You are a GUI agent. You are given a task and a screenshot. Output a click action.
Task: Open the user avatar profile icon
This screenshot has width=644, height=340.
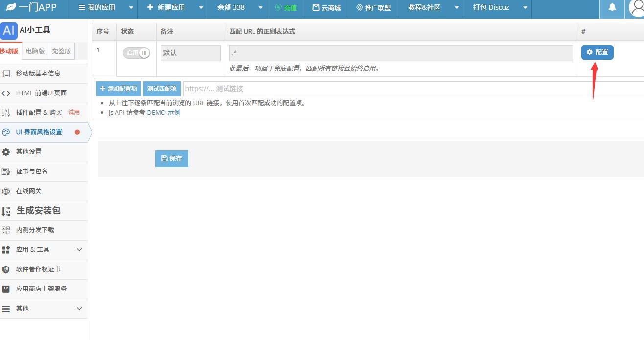coord(636,8)
